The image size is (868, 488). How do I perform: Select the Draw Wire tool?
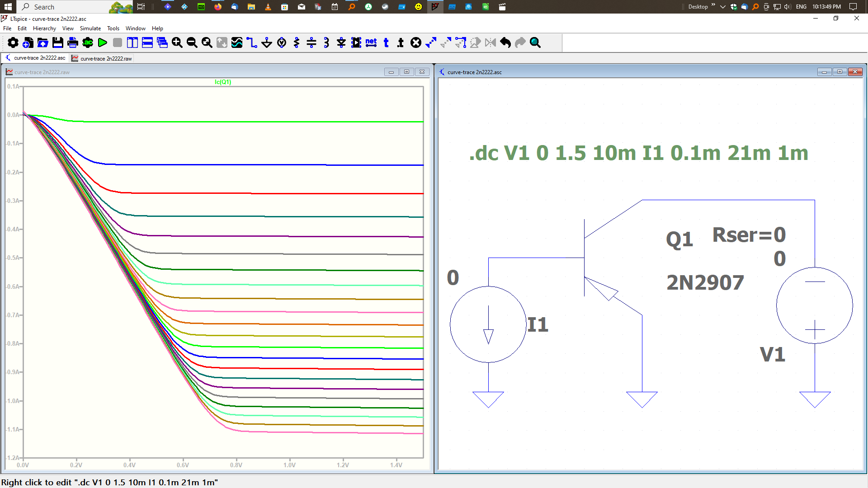(252, 42)
